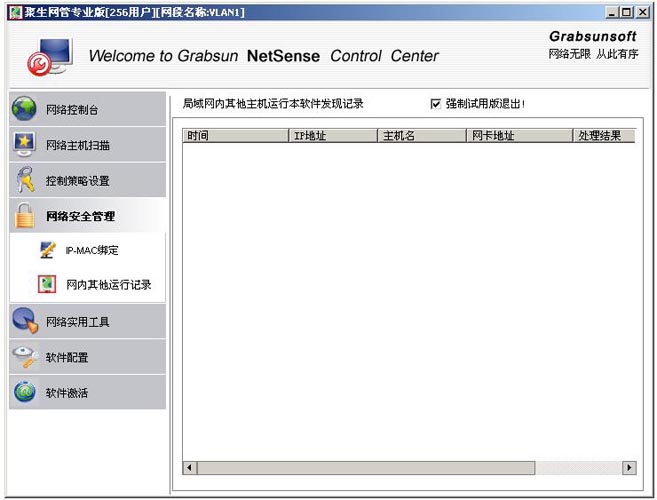This screenshot has height=500, width=657.
Task: Click the padlock icon for 网络安全管理
Action: click(25, 215)
